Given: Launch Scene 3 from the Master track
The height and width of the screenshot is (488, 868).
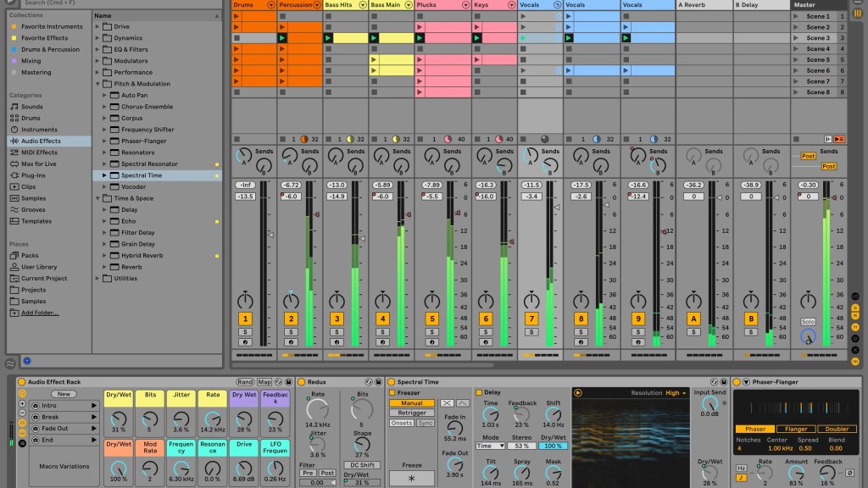Looking at the screenshot, I should click(x=797, y=38).
